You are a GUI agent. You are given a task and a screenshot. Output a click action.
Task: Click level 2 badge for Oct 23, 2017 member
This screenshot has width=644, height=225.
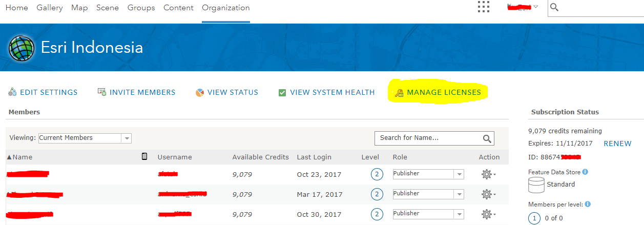click(377, 174)
